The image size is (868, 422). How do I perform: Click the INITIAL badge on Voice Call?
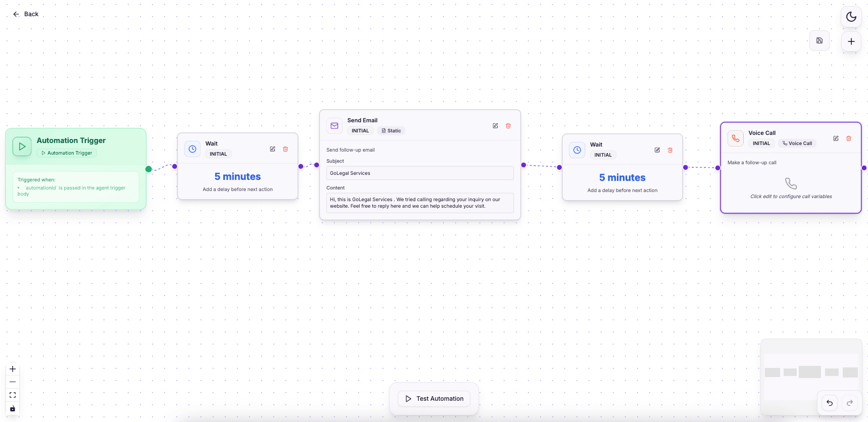point(761,144)
